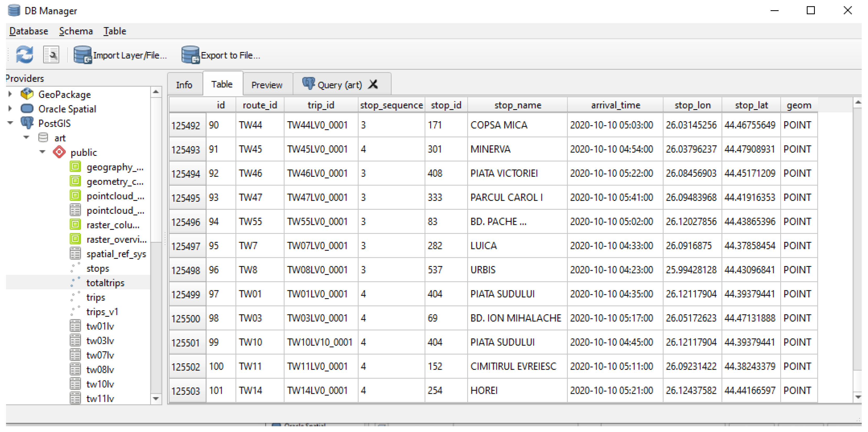The image size is (868, 432).
Task: Open the Schema menu
Action: [76, 31]
